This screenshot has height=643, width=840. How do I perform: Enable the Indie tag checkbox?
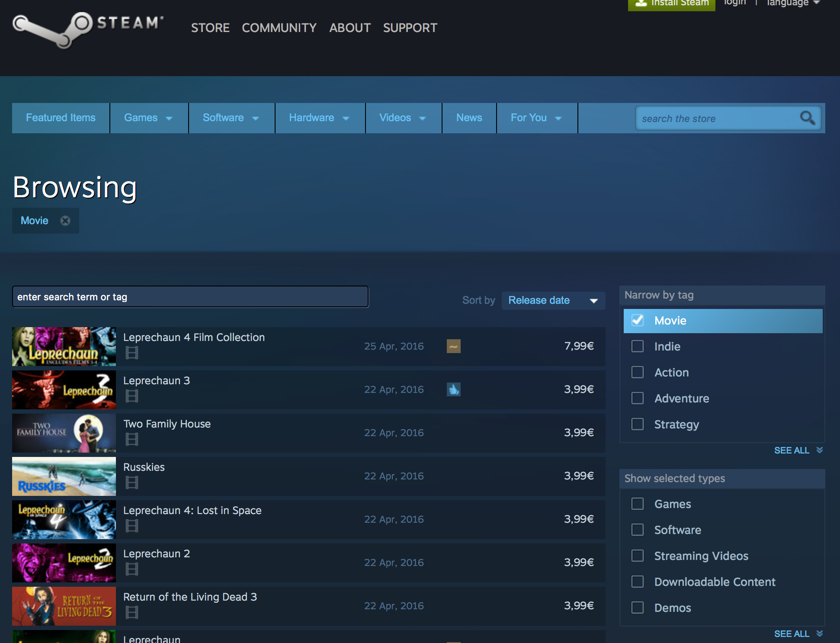pyautogui.click(x=638, y=347)
